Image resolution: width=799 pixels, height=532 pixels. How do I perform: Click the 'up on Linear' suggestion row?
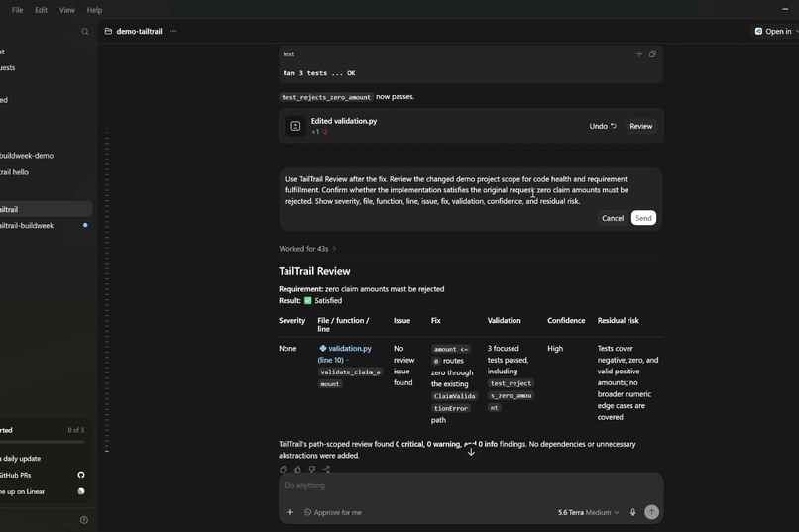tap(44, 491)
